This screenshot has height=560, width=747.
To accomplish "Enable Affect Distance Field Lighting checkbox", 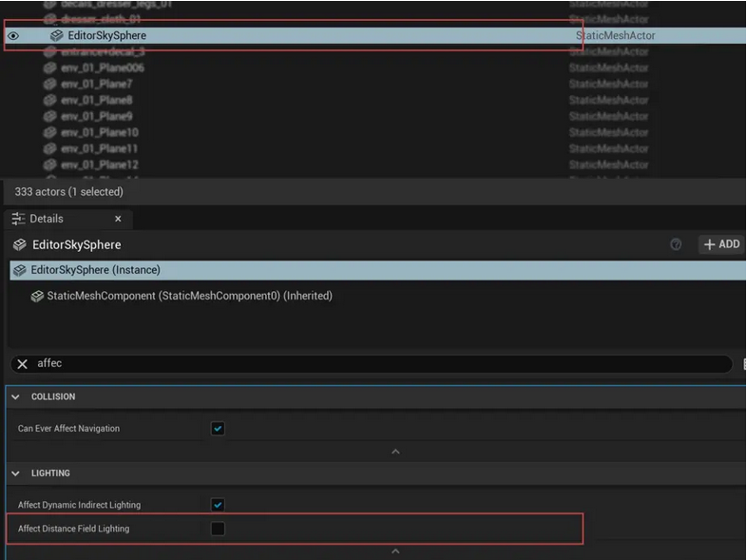I will click(218, 529).
